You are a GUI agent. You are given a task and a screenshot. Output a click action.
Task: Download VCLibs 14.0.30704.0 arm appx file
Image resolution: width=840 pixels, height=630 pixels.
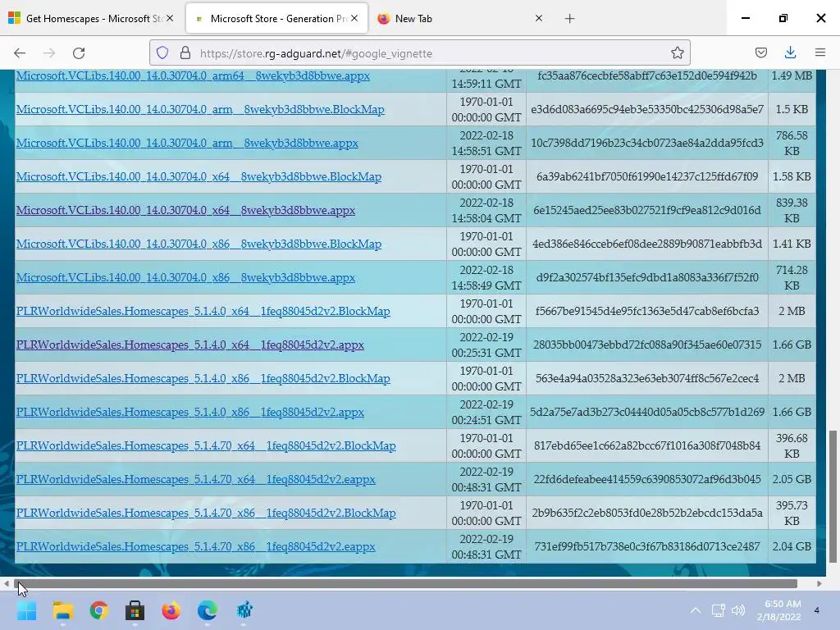[x=187, y=143]
